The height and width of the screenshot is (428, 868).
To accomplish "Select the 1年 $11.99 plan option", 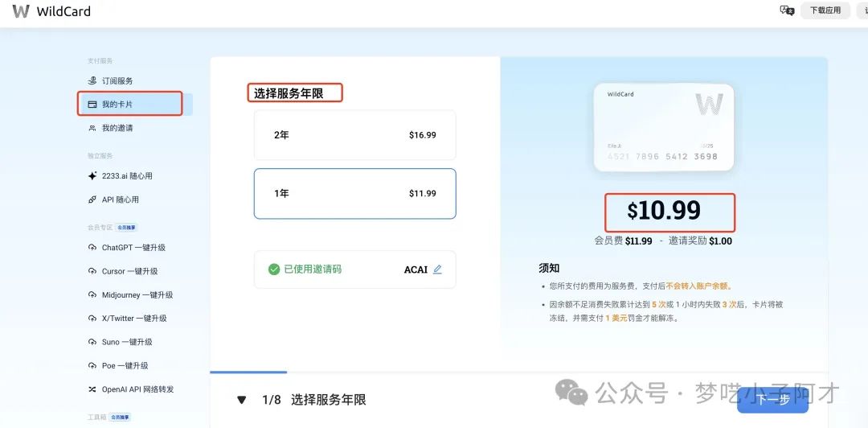I will (354, 194).
